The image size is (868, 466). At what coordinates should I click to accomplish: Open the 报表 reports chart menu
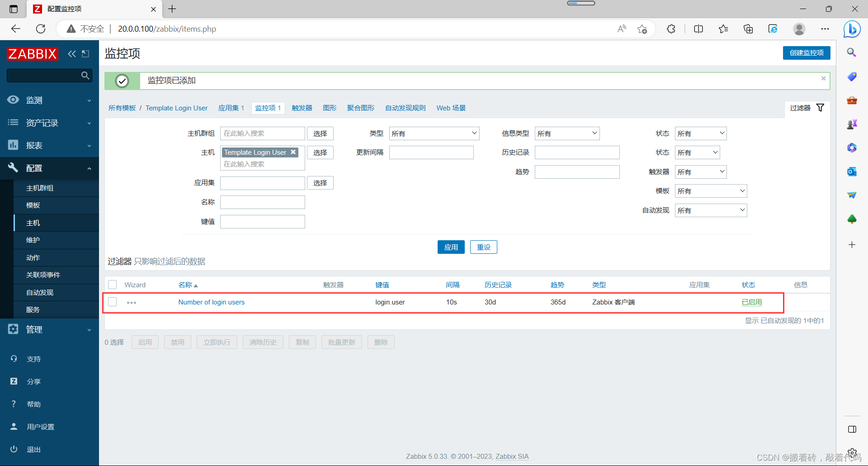[50, 145]
